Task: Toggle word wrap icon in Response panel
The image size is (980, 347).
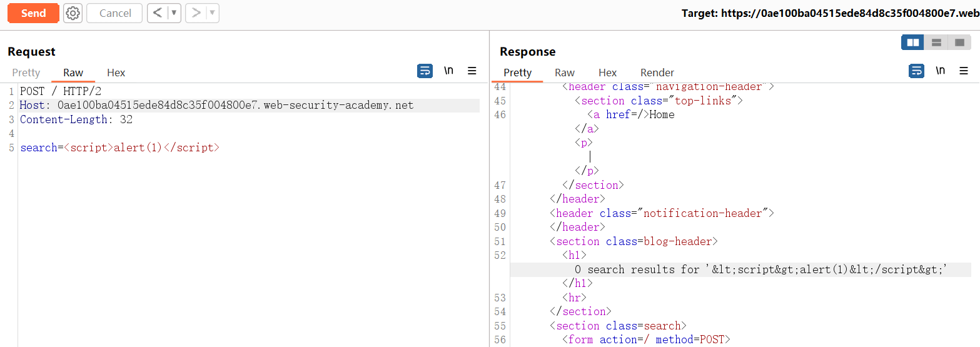Action: [916, 71]
